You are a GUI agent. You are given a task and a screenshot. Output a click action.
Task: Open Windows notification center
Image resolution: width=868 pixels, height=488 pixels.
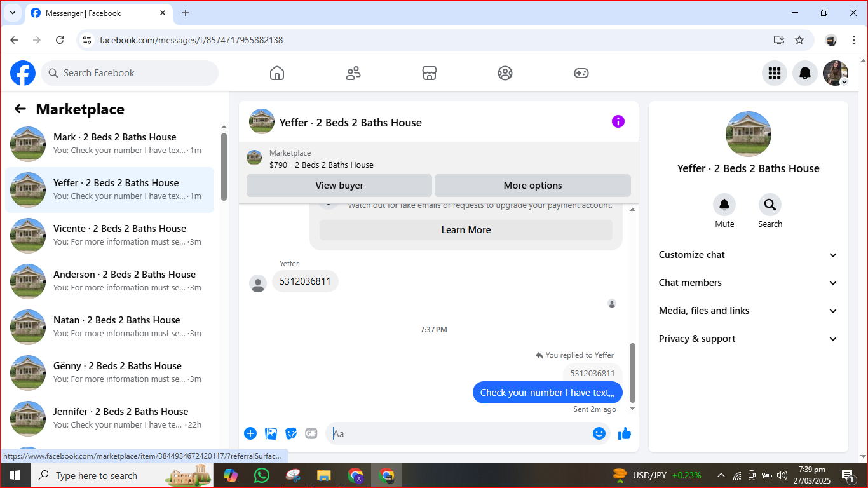coord(848,475)
